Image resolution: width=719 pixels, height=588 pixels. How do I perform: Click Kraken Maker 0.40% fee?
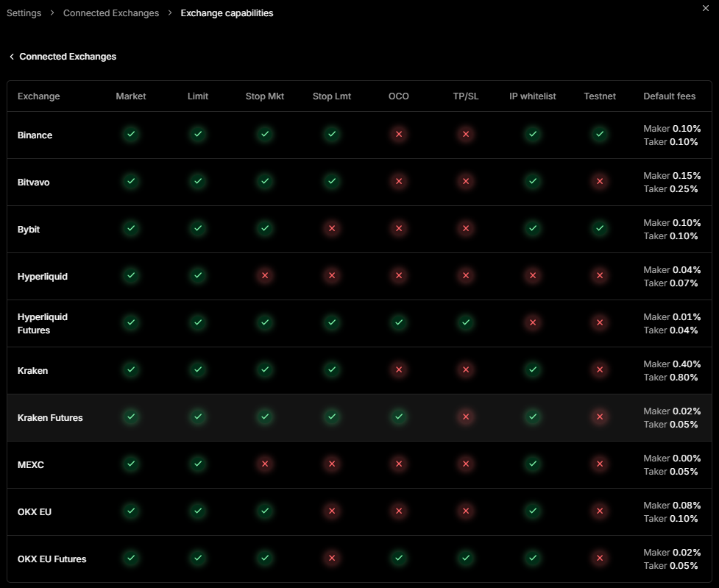click(x=672, y=364)
